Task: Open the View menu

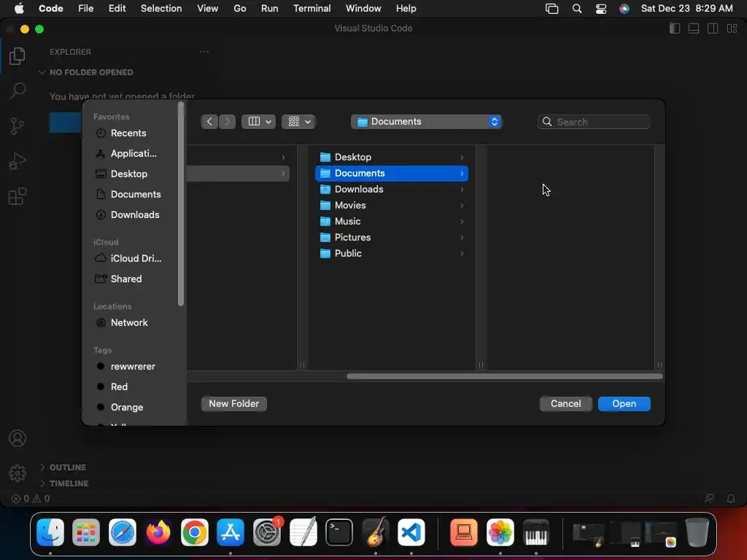Action: (208, 9)
